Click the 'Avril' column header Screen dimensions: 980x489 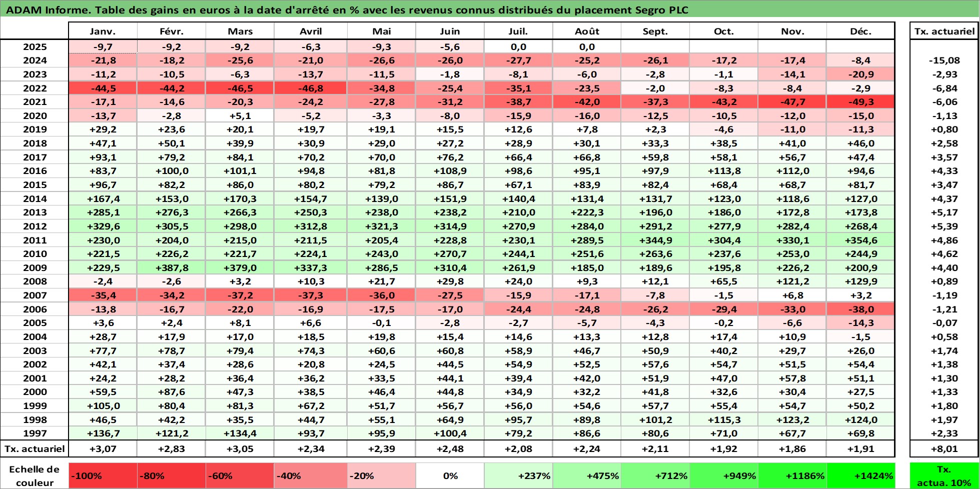click(311, 31)
